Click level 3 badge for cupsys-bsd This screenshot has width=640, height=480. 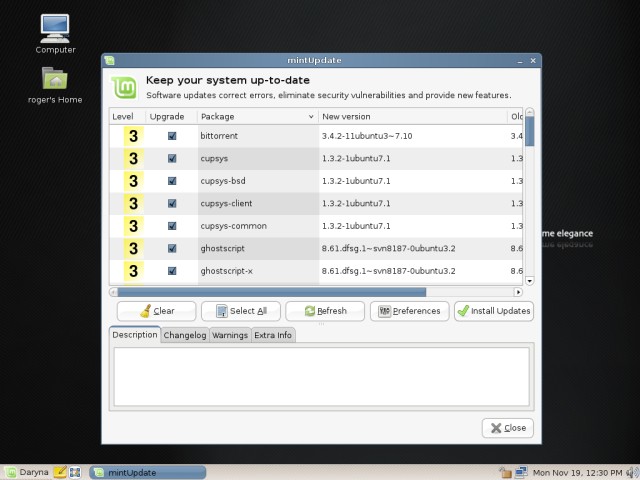pyautogui.click(x=133, y=181)
